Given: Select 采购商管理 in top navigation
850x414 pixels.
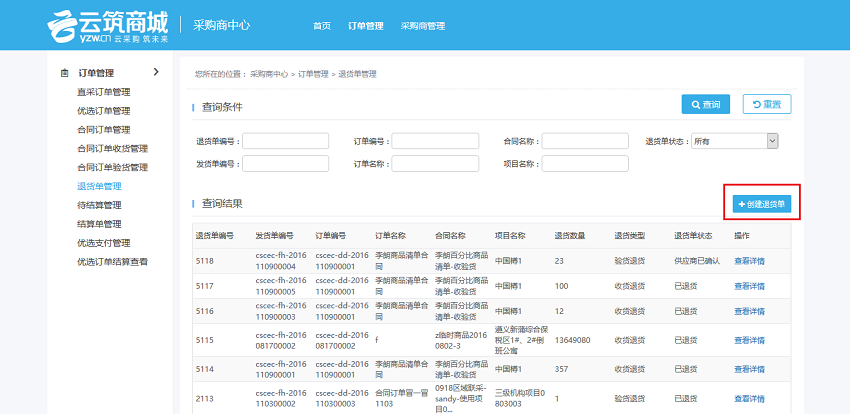Looking at the screenshot, I should point(422,26).
